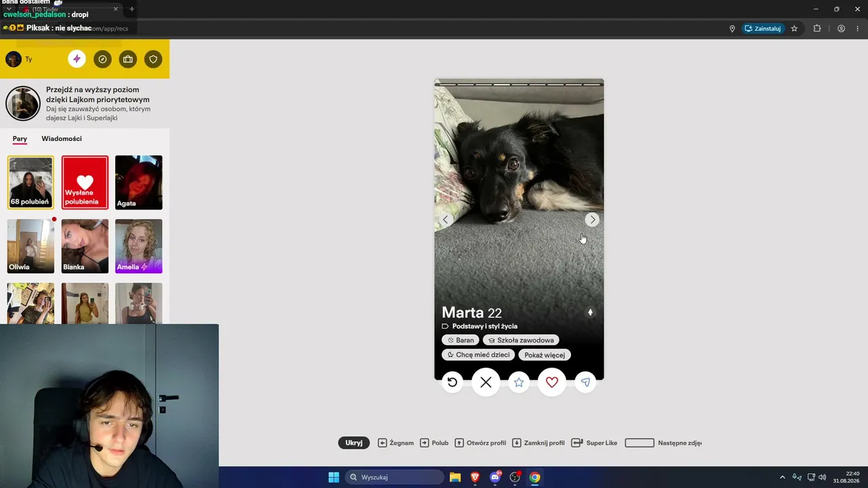
Task: Open the volume speaker tray icon
Action: pyautogui.click(x=823, y=477)
